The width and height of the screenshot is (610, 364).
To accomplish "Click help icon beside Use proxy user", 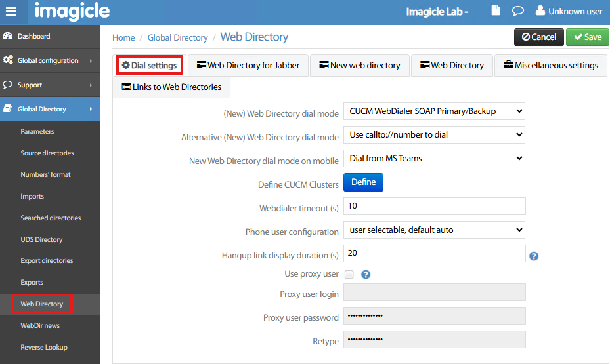I will [x=366, y=274].
